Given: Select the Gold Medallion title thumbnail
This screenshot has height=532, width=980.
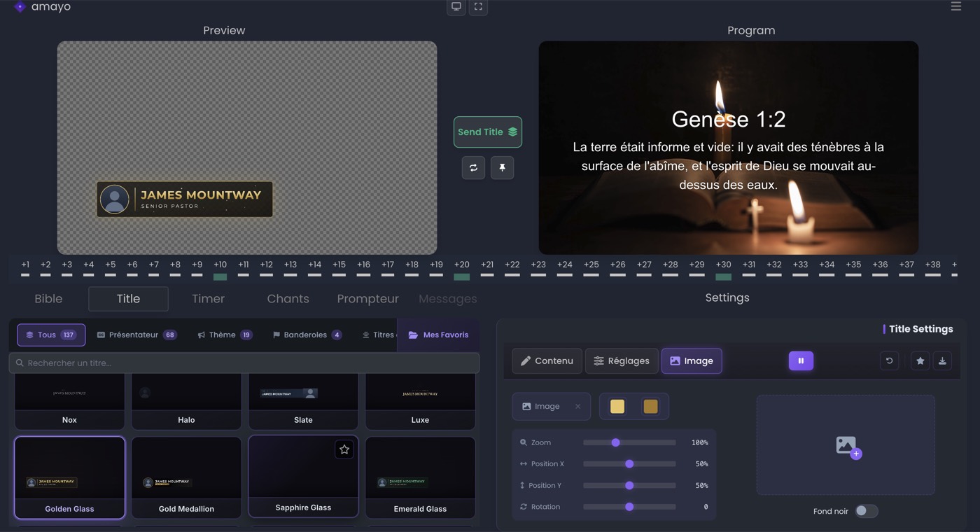Looking at the screenshot, I should click(x=186, y=477).
